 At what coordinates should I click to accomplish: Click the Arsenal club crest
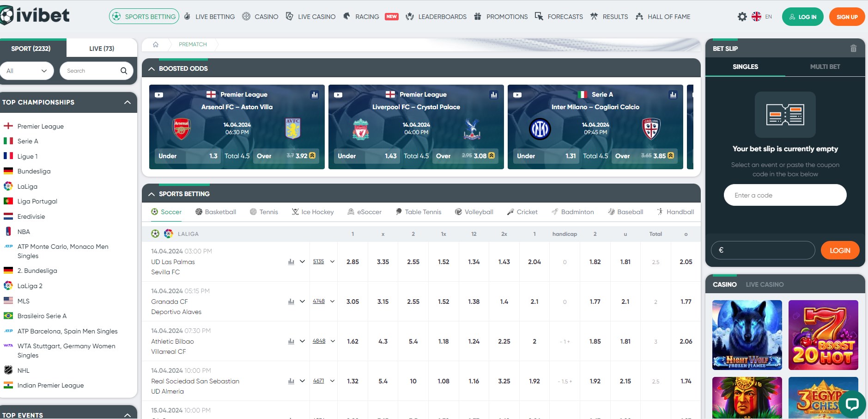coord(182,129)
